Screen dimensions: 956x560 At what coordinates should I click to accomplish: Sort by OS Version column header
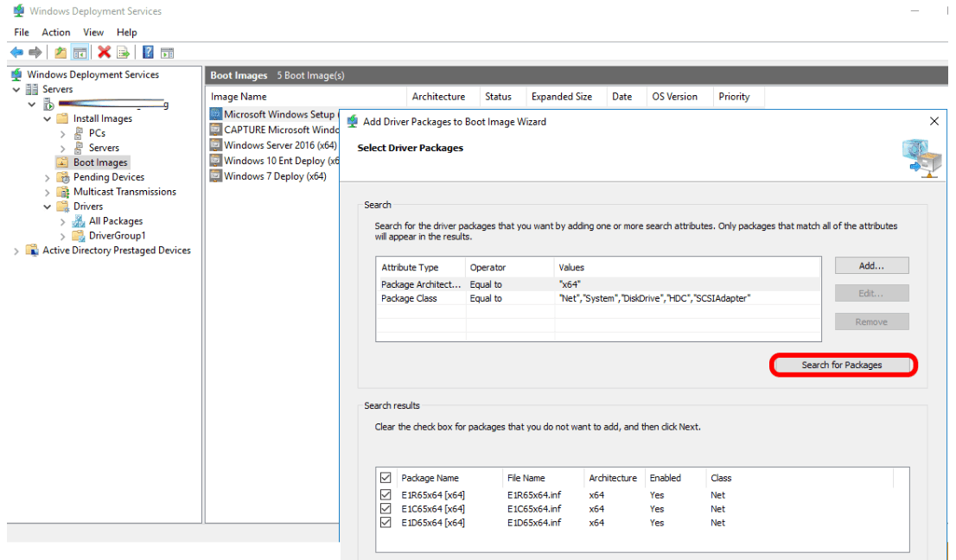click(679, 96)
